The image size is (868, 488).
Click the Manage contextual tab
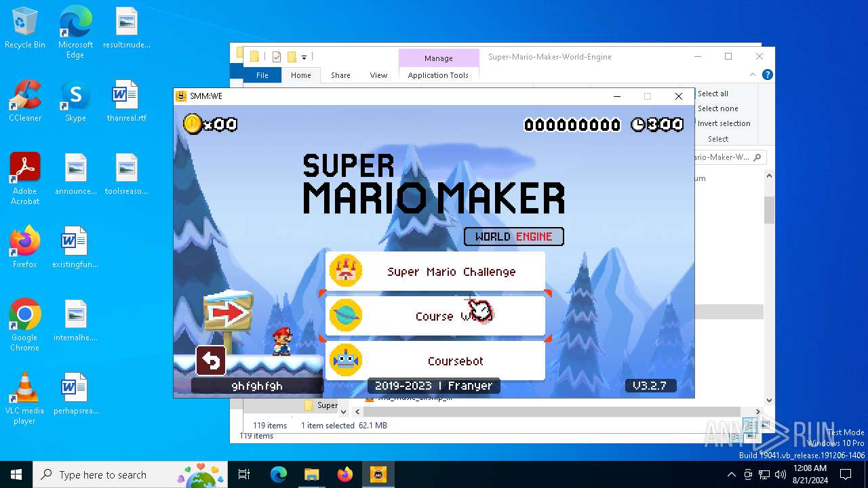(x=438, y=58)
